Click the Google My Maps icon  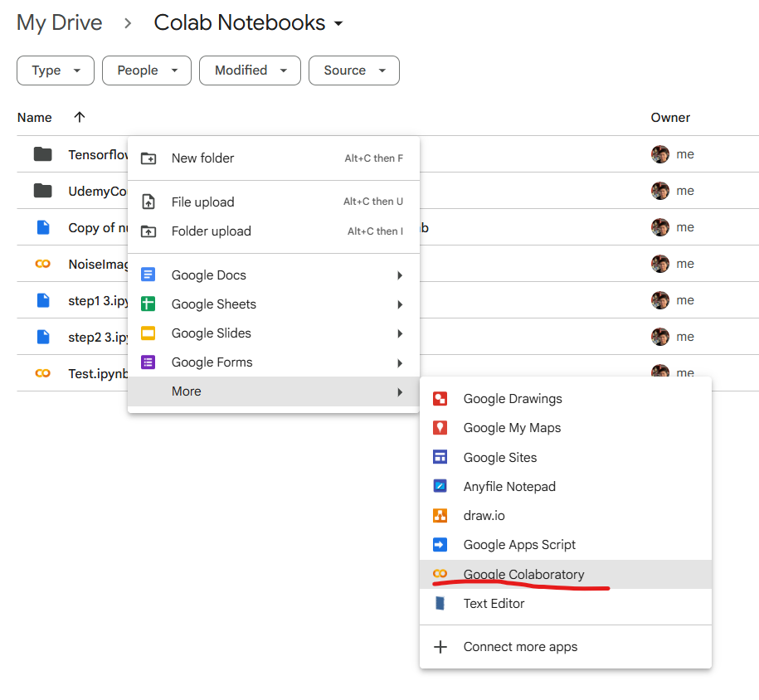tap(440, 428)
